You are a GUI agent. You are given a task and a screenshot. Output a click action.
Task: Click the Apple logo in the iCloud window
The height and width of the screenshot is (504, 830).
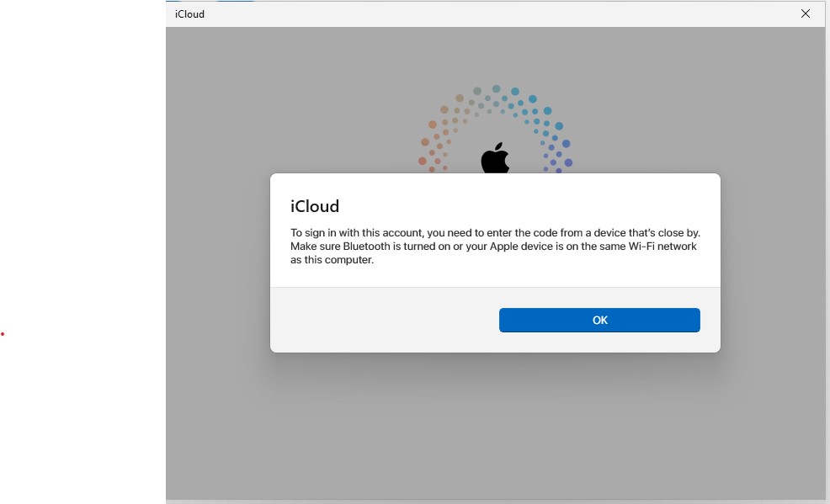pyautogui.click(x=495, y=157)
